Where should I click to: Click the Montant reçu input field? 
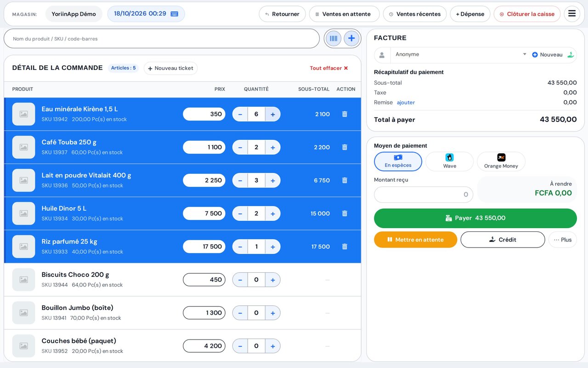click(424, 195)
